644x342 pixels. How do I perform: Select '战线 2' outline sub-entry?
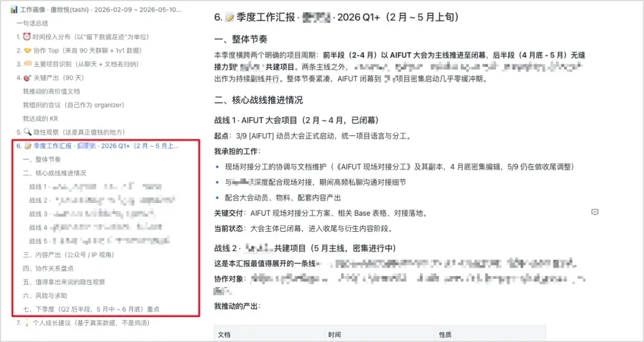(x=102, y=200)
